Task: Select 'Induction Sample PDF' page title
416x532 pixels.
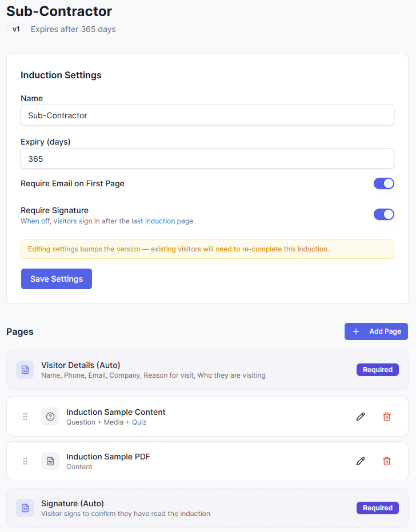Action: (108, 457)
